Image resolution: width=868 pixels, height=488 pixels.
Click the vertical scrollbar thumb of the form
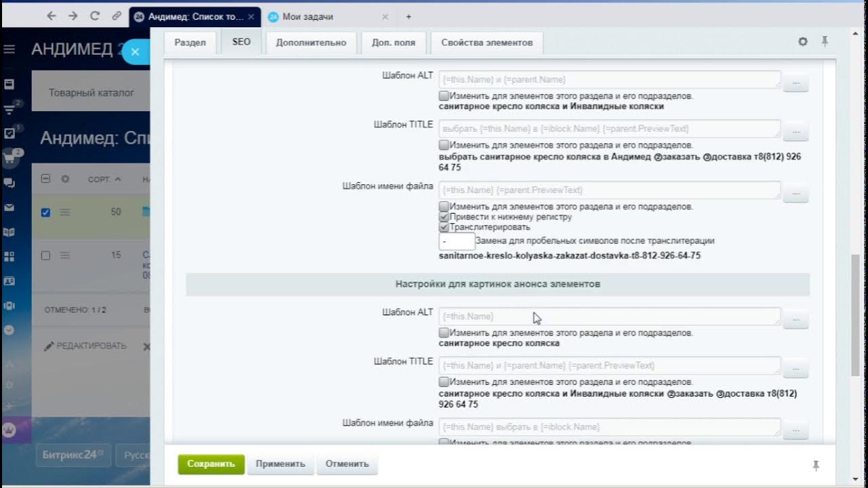click(855, 315)
